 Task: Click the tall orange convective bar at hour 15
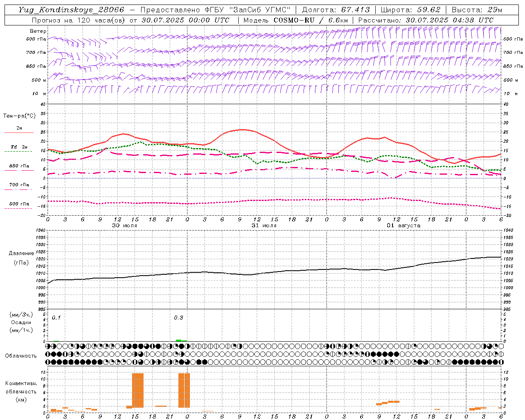pyautogui.click(x=138, y=390)
